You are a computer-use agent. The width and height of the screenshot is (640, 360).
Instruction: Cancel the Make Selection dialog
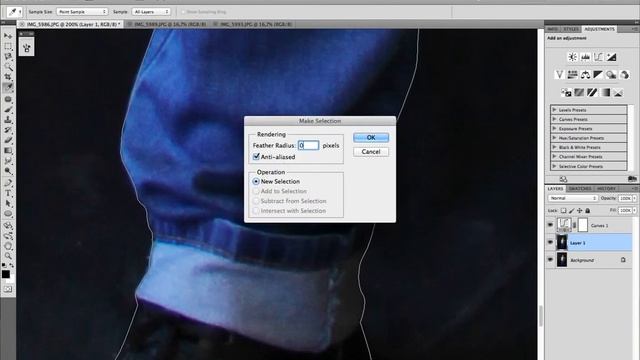(x=371, y=152)
